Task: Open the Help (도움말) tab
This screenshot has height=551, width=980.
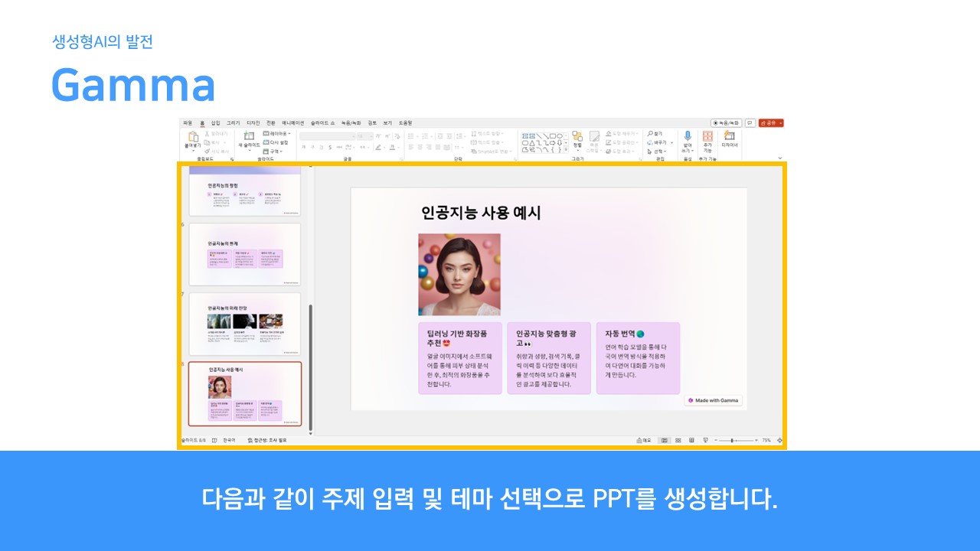Action: tap(405, 123)
